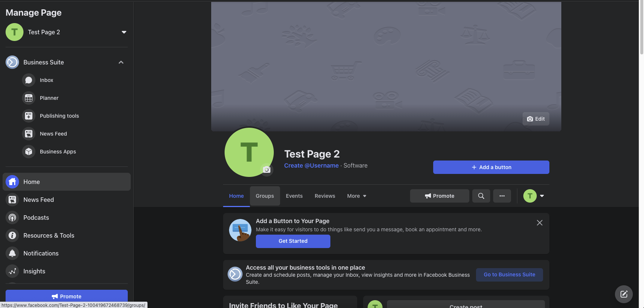Click the Test Page 2 title heading
The image size is (644, 308).
click(x=312, y=154)
